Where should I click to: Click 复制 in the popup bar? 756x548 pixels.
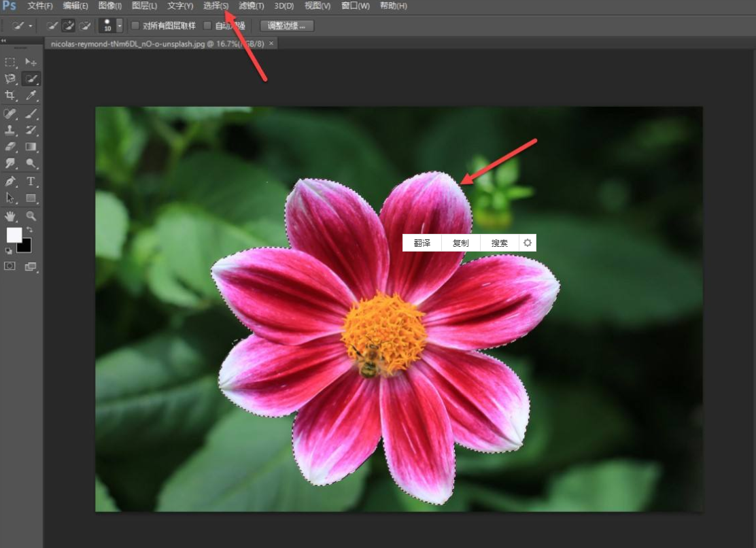coord(460,243)
